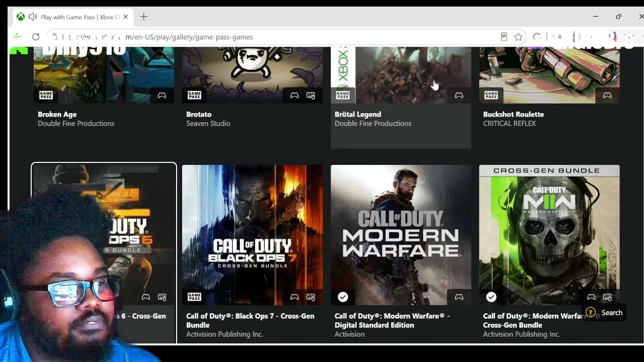This screenshot has width=644, height=362.
Task: Click Double Fine Productions under Broken Age
Action: (x=76, y=123)
